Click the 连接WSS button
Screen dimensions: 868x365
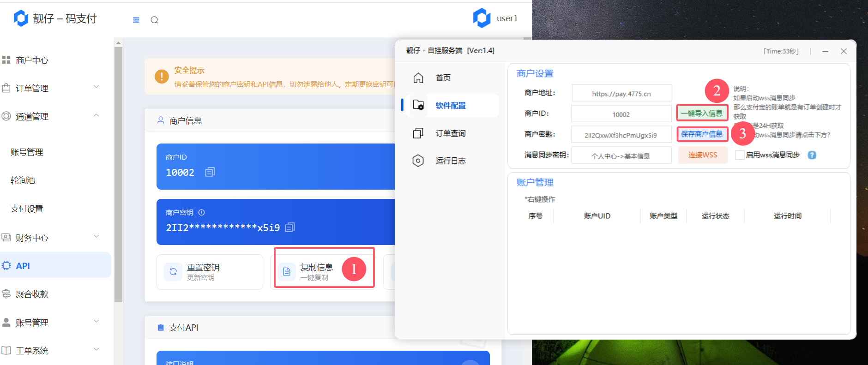[x=702, y=155]
